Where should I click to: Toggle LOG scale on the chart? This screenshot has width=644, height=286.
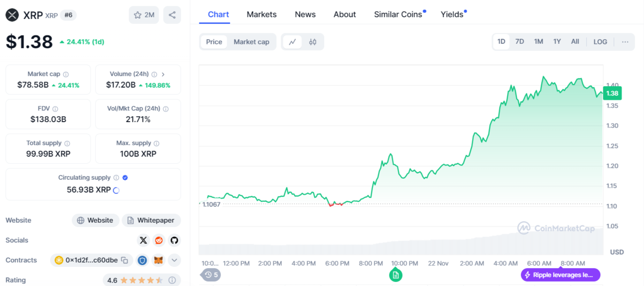click(600, 42)
